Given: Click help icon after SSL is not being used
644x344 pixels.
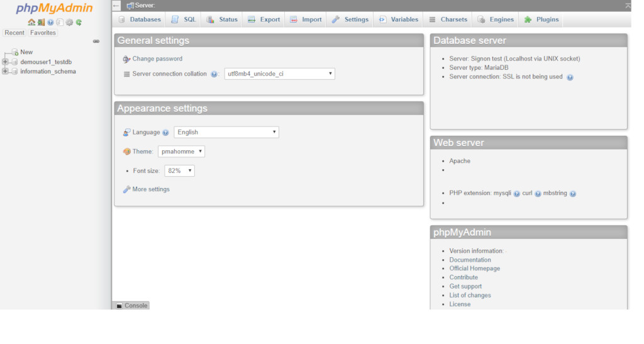Looking at the screenshot, I should tap(570, 77).
